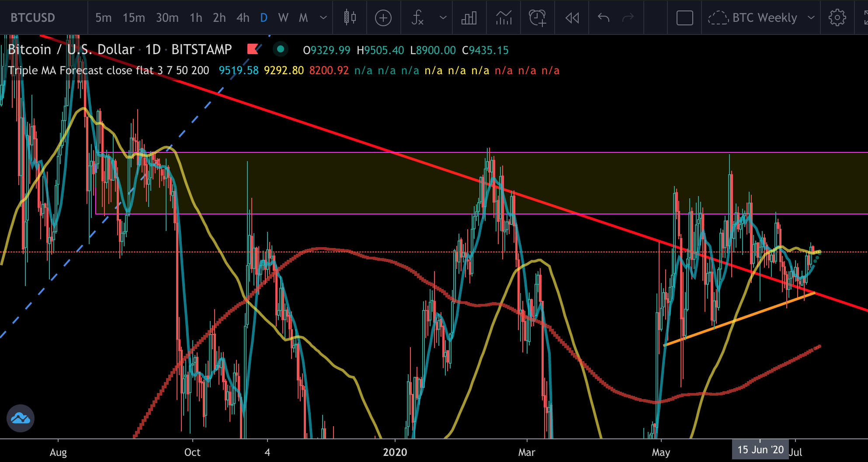
Task: Click the red flag icon beside BITSTAMP
Action: click(x=253, y=49)
